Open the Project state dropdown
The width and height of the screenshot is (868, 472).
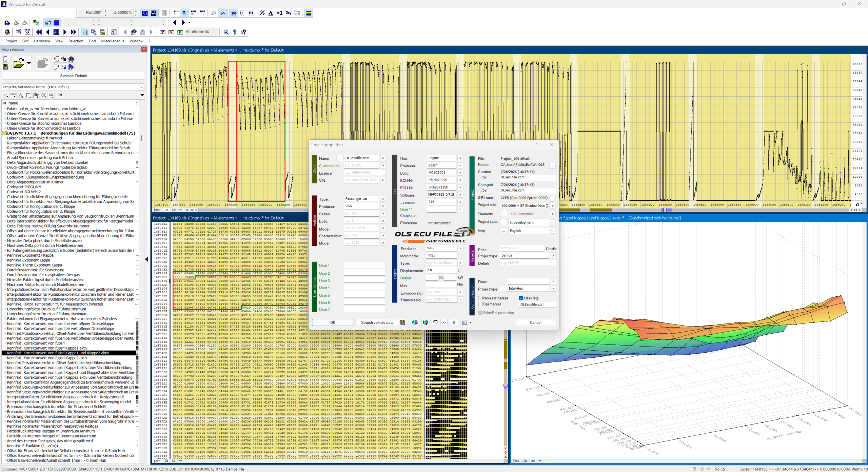click(x=552, y=222)
